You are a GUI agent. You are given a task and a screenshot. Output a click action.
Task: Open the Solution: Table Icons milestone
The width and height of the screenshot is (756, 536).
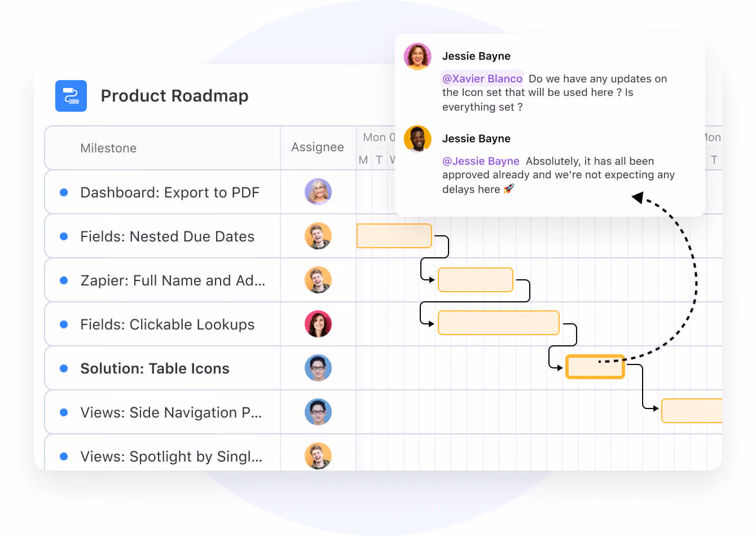(x=155, y=368)
